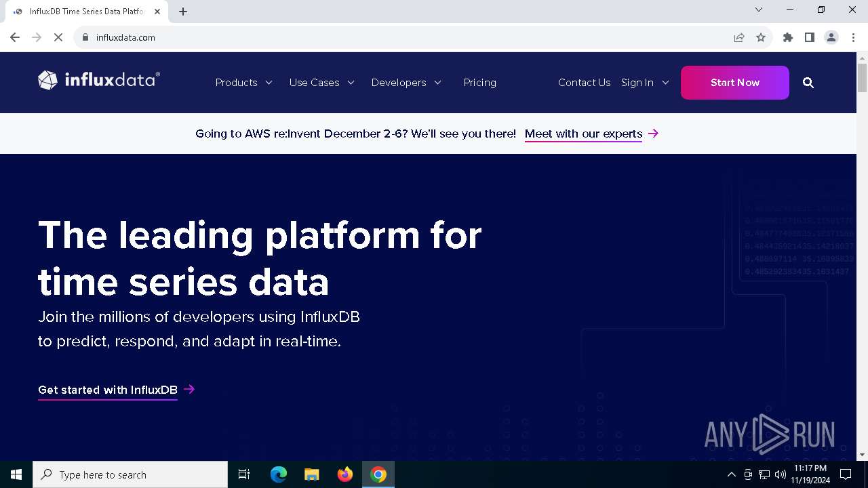Viewport: 868px width, 488px height.
Task: Launch Firefox from taskbar
Action: [345, 474]
